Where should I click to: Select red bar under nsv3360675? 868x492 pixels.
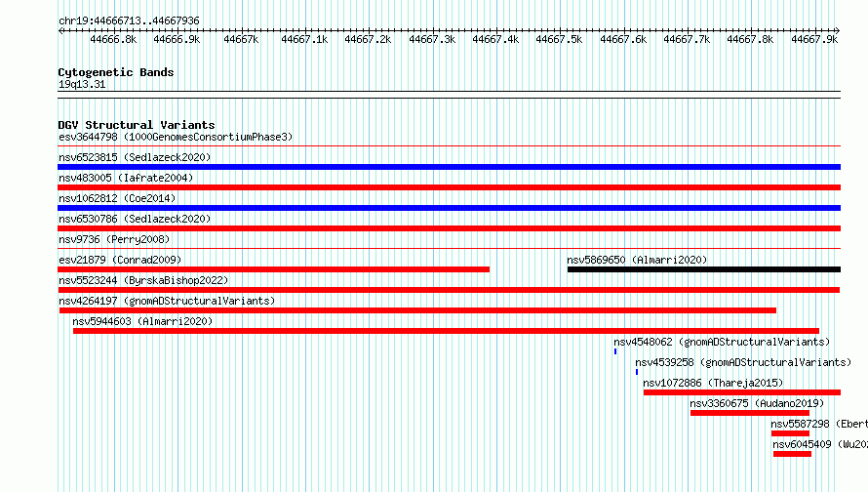coord(750,413)
